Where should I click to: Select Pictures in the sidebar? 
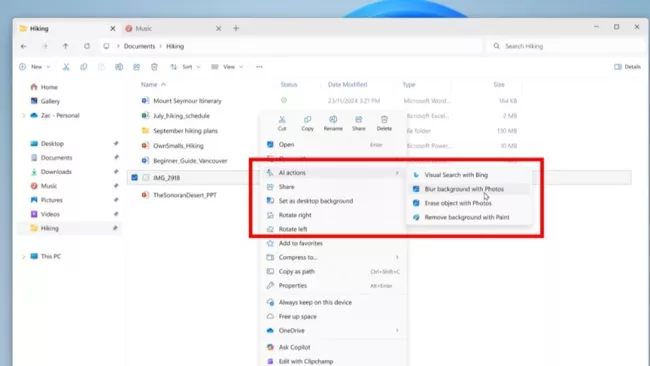(x=46, y=200)
